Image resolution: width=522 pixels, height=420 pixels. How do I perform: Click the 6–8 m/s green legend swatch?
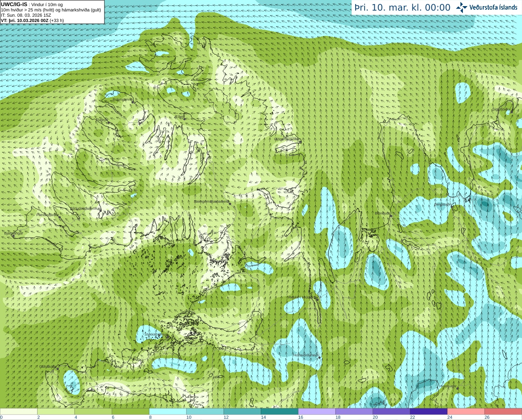130,411
